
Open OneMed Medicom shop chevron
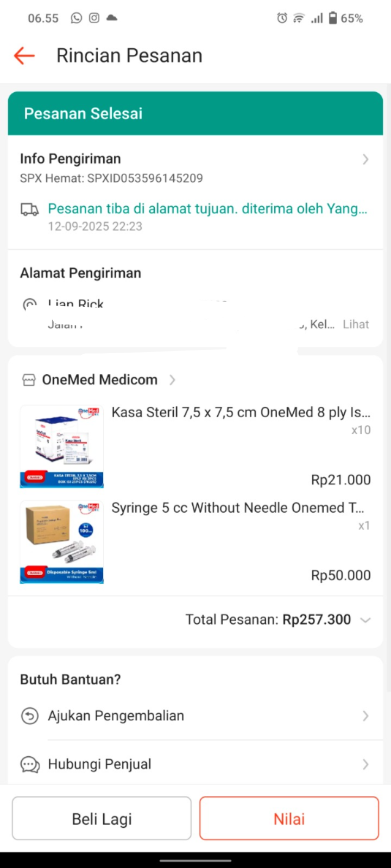(x=172, y=380)
